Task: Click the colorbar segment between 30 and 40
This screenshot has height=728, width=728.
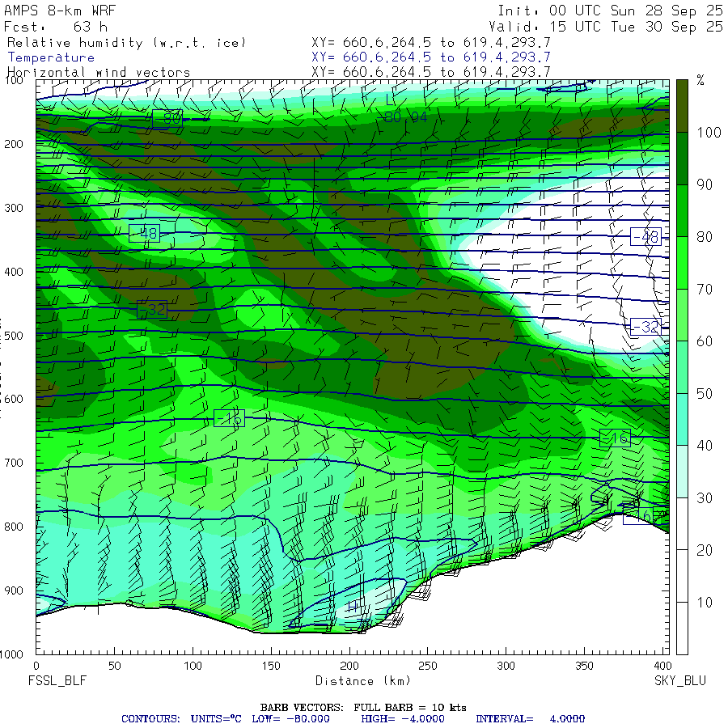Action: pyautogui.click(x=682, y=472)
